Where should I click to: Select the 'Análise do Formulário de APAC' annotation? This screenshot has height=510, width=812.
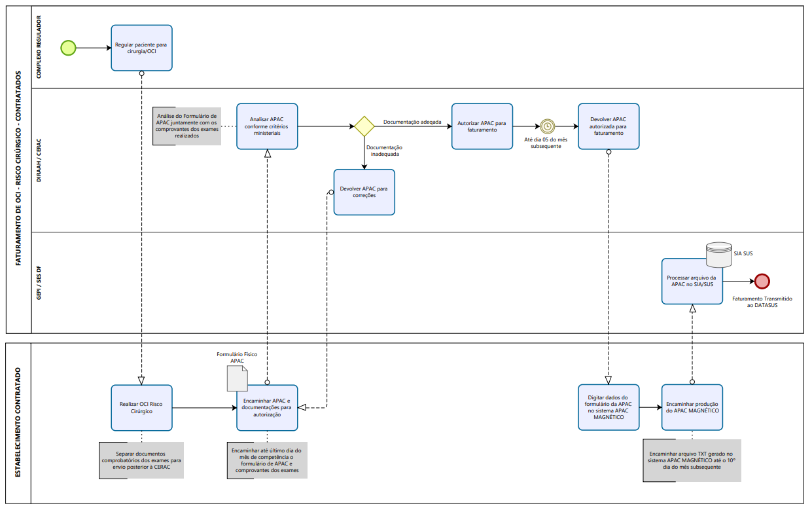click(186, 126)
